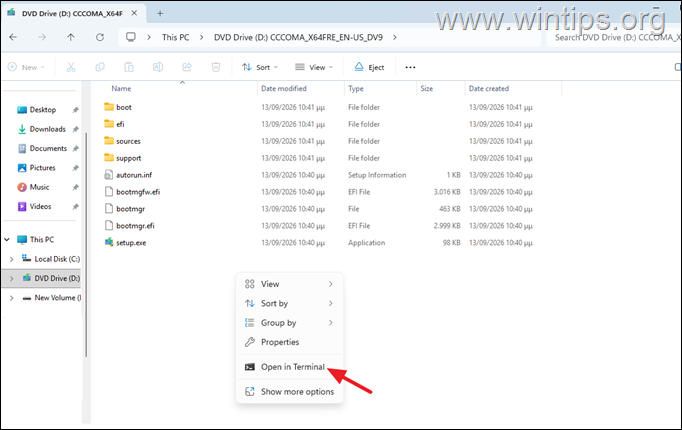Open the View dropdown in toolbar
682x430 pixels.
[314, 67]
